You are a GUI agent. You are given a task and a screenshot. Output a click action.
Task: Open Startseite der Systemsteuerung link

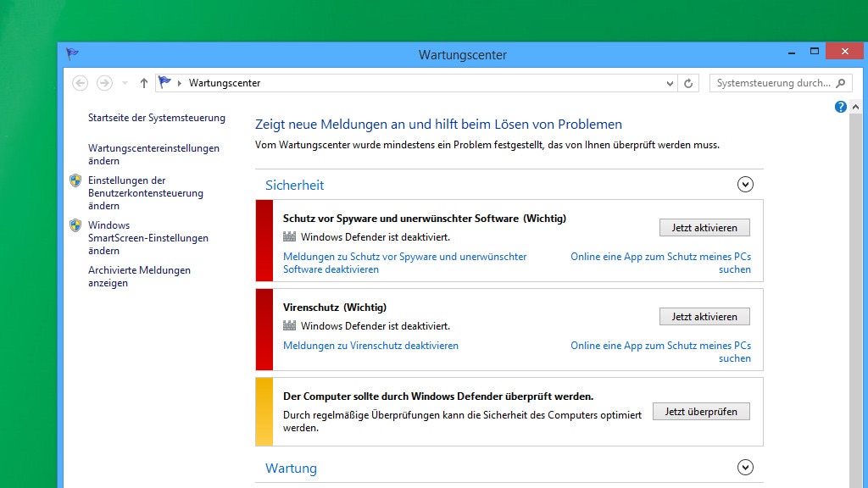[x=157, y=118]
